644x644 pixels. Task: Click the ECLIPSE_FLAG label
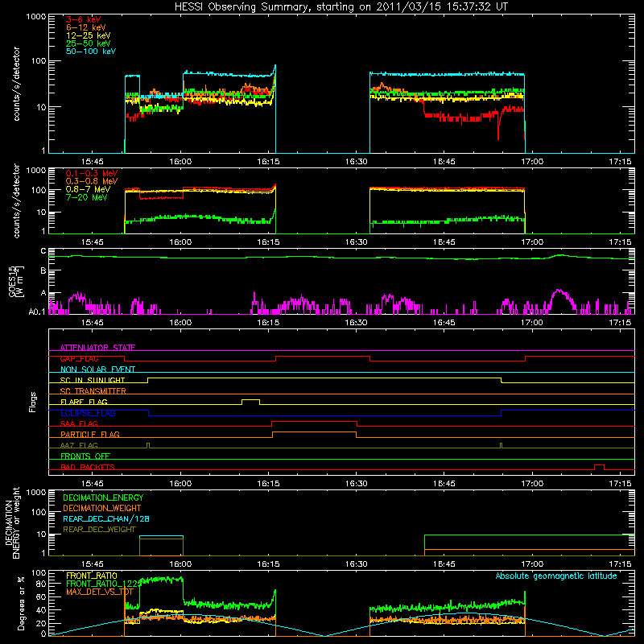(88, 413)
